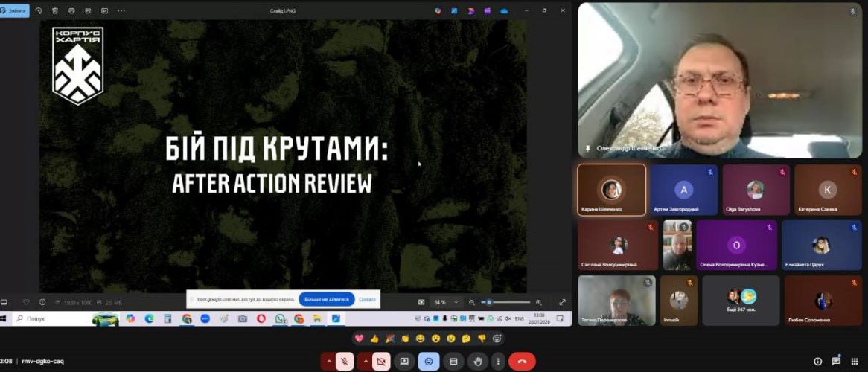Leave the call with red hang-up button
The height and width of the screenshot is (372, 868).
pyautogui.click(x=522, y=362)
